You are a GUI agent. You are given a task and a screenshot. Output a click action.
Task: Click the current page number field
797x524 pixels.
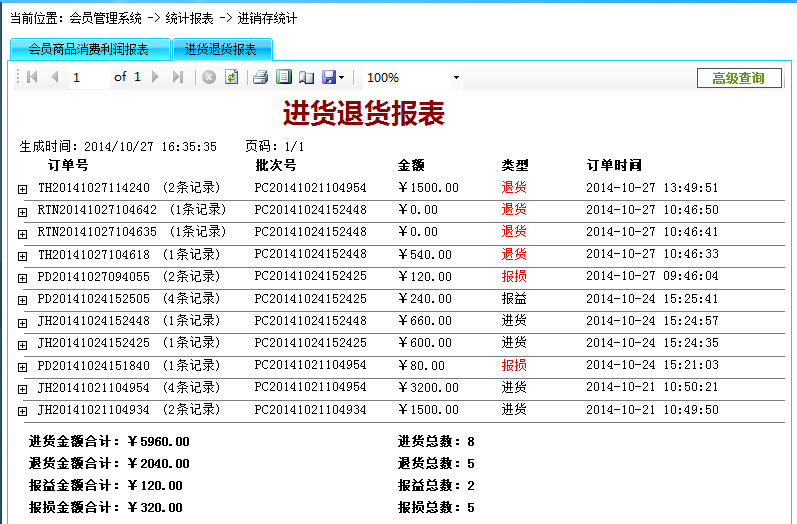point(89,77)
